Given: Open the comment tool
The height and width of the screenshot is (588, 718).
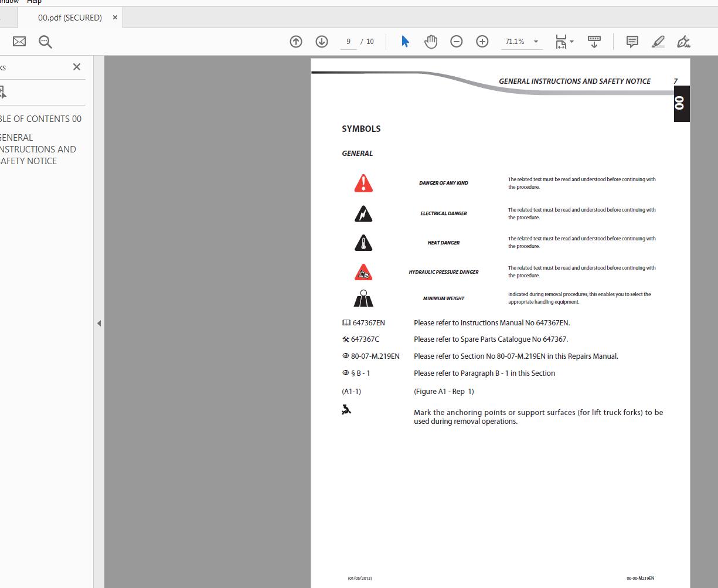Looking at the screenshot, I should (x=632, y=42).
